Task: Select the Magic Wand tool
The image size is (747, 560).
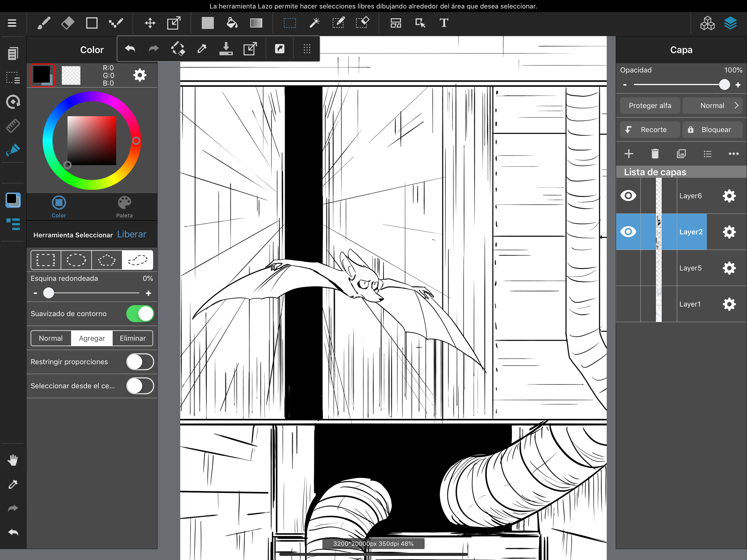Action: [314, 23]
